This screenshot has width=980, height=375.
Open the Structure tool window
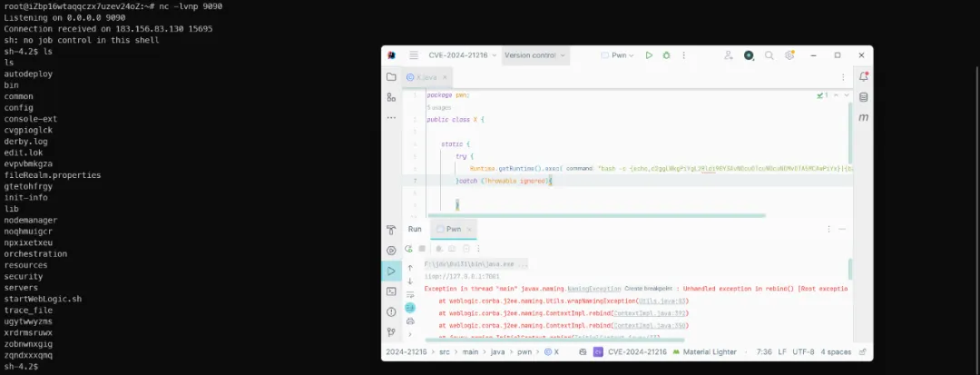click(x=391, y=97)
